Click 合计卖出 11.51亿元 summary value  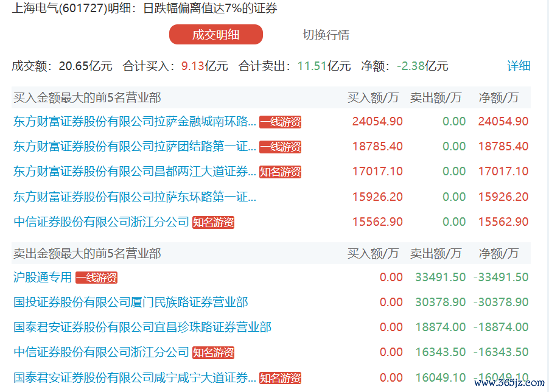(x=324, y=66)
